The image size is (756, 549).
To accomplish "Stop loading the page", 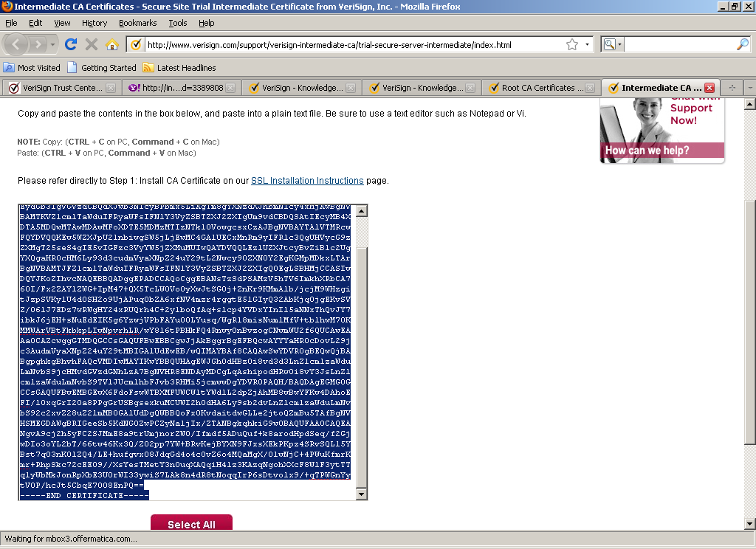I will [91, 44].
